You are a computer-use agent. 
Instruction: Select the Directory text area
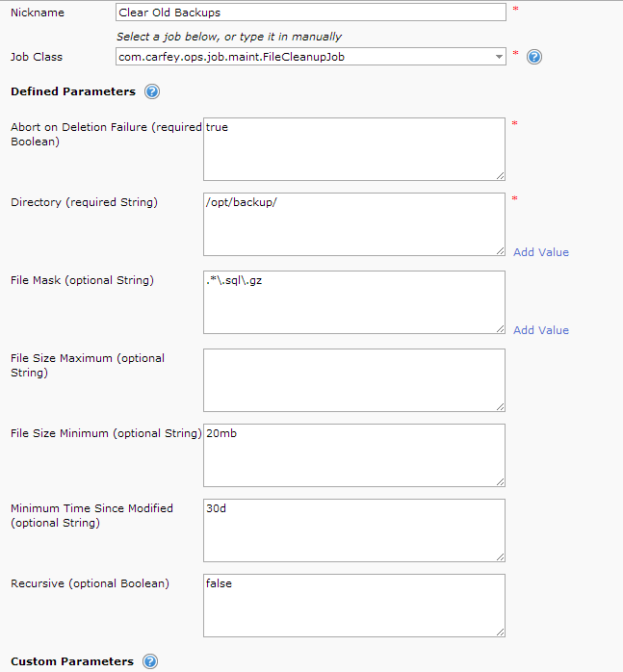click(x=353, y=223)
